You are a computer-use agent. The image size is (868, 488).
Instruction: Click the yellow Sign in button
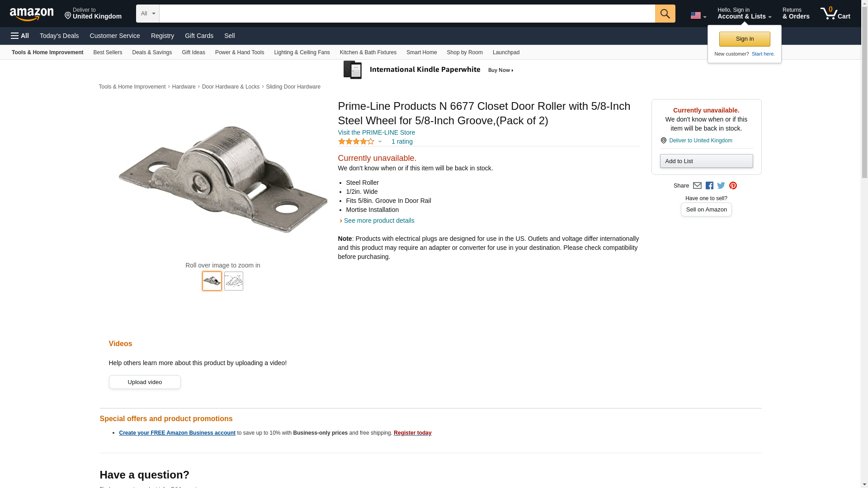click(745, 39)
